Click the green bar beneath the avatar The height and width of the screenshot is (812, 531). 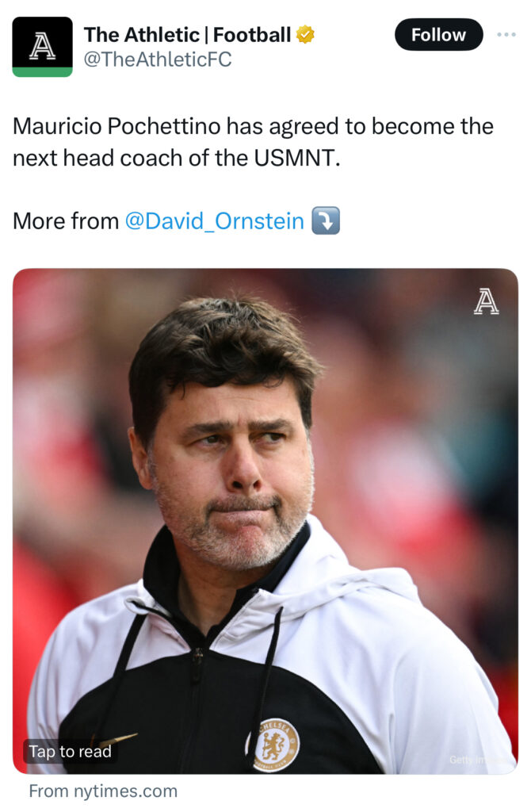point(43,72)
